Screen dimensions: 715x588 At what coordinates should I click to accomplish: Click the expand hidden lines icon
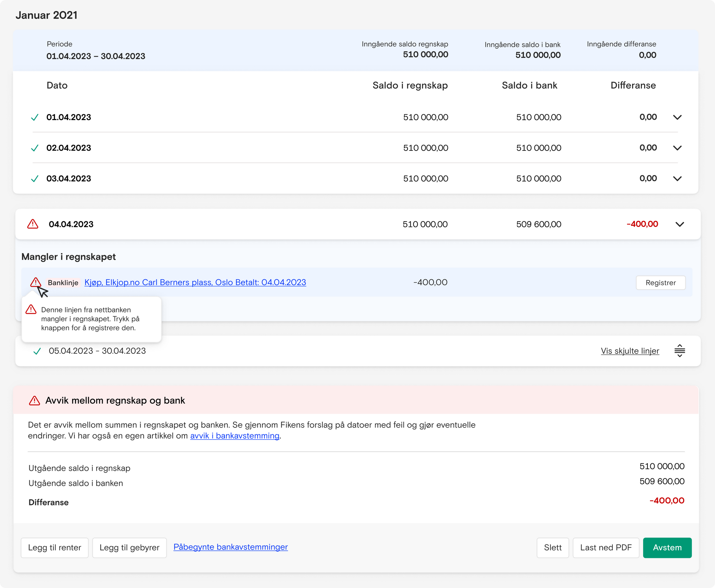click(x=680, y=351)
